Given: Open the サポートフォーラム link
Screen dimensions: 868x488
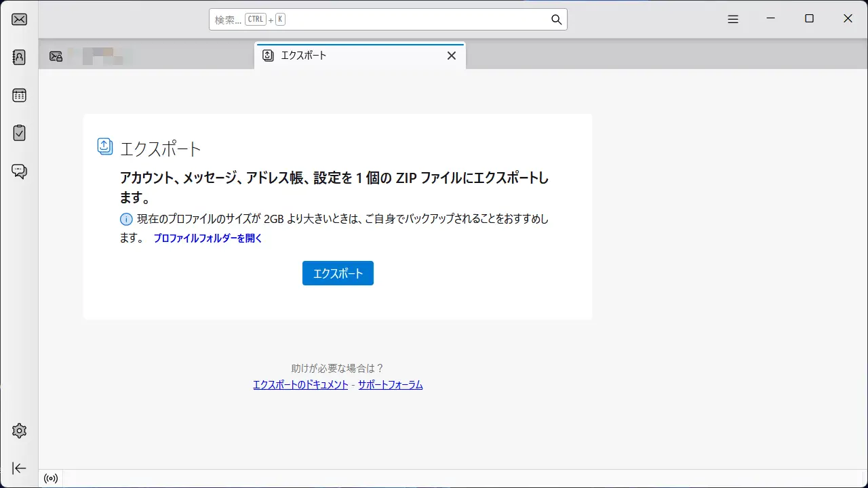Looking at the screenshot, I should [x=390, y=384].
